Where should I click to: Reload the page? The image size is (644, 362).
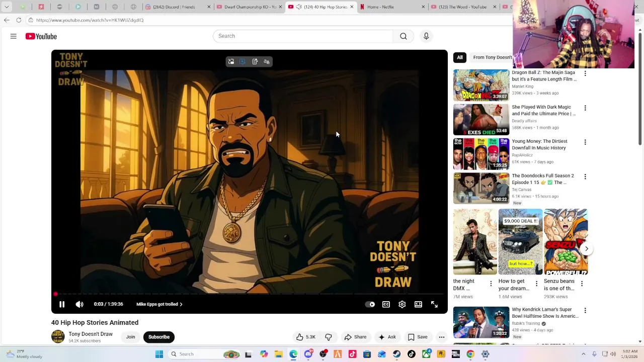tap(19, 20)
